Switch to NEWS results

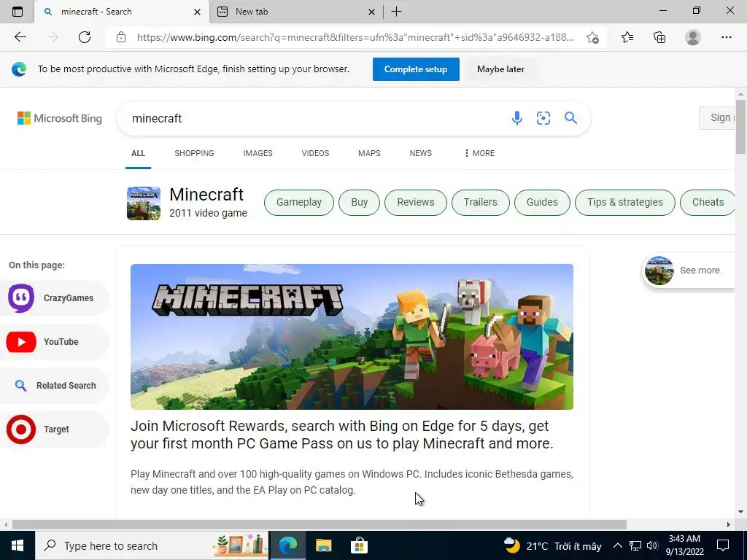coord(421,153)
